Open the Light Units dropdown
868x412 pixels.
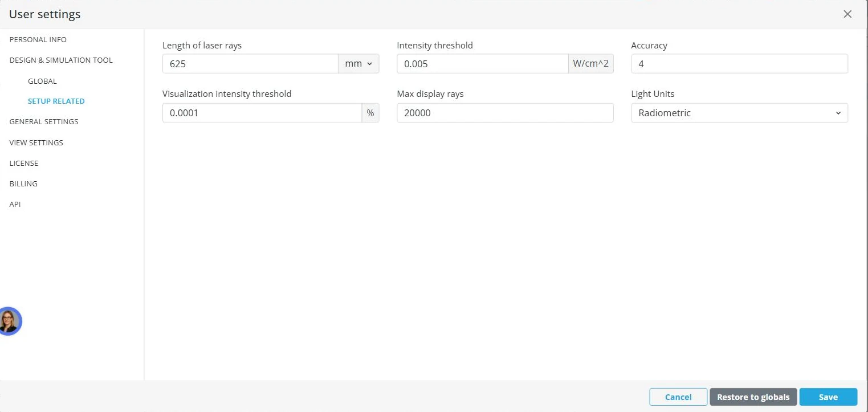(x=740, y=113)
